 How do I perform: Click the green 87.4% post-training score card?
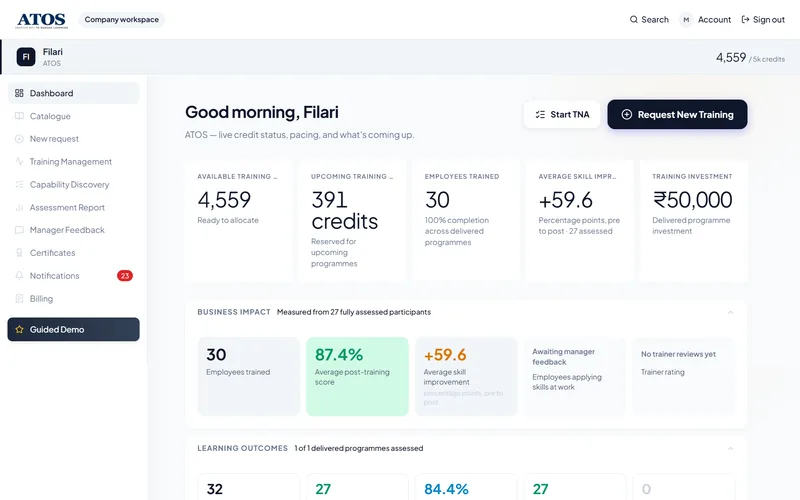(x=357, y=377)
